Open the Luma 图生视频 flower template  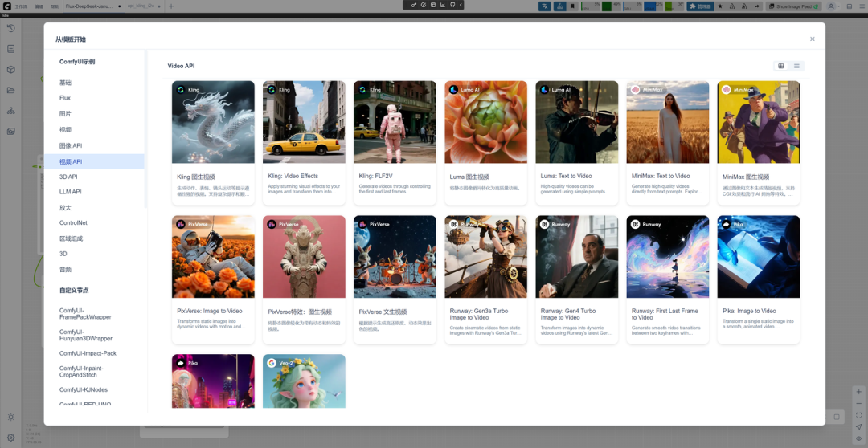[485, 143]
